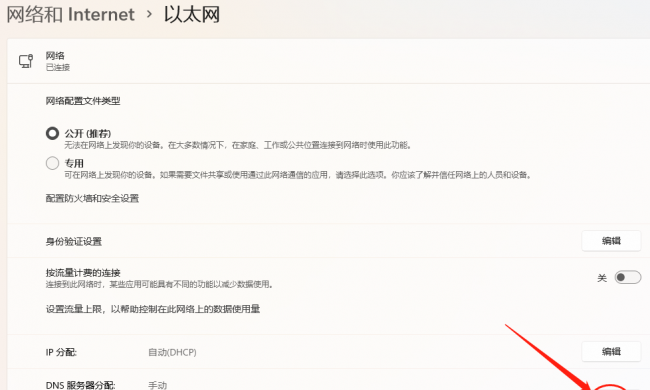The width and height of the screenshot is (650, 390).
Task: Click 编辑 button for IP 分配
Action: 611,351
